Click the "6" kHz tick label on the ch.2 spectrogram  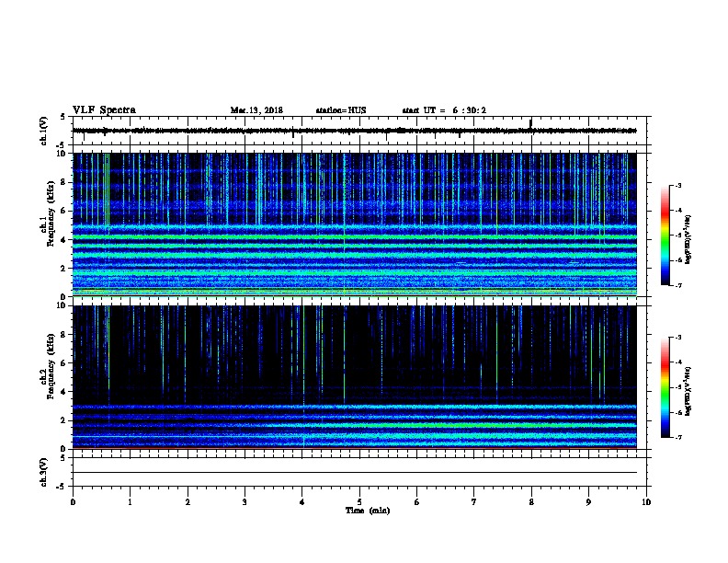click(x=63, y=363)
